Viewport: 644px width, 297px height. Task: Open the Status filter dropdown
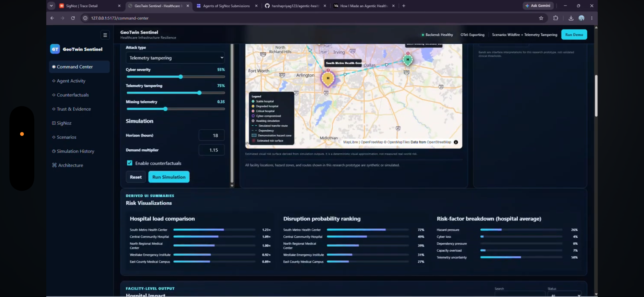pos(564,294)
